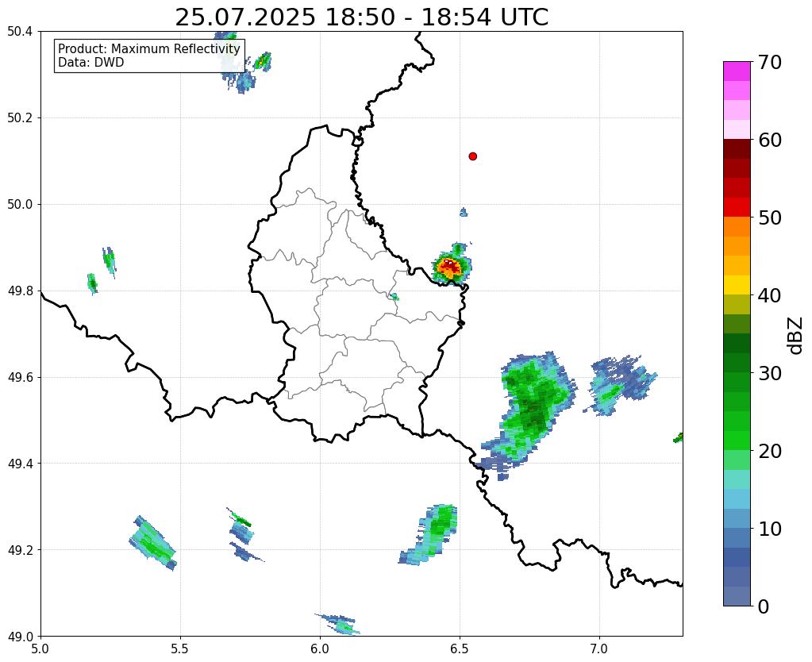Click the title "25.07.2025 18:50 - 18:54 UTC"

tap(361, 17)
